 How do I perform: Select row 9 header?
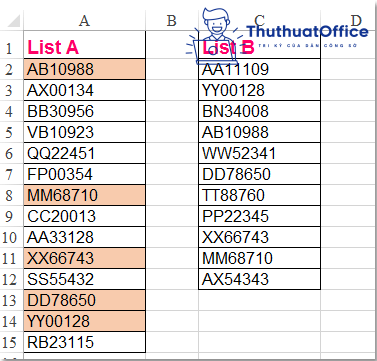pos(12,216)
